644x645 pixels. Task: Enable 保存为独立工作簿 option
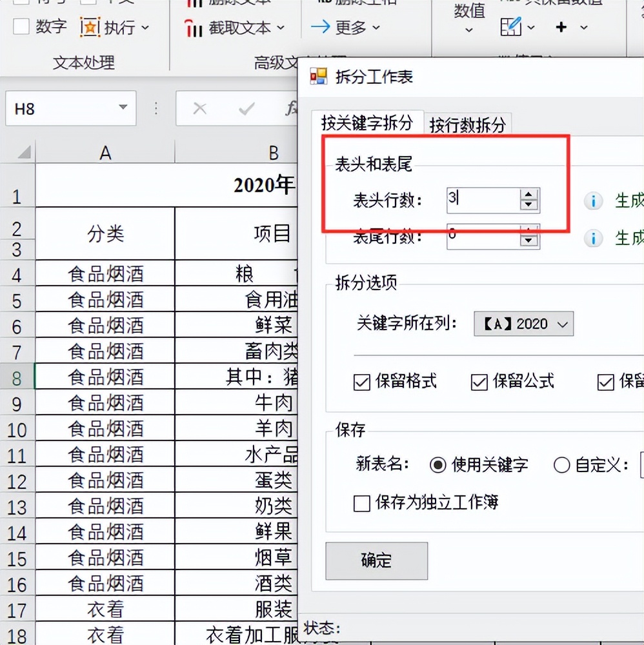point(361,504)
